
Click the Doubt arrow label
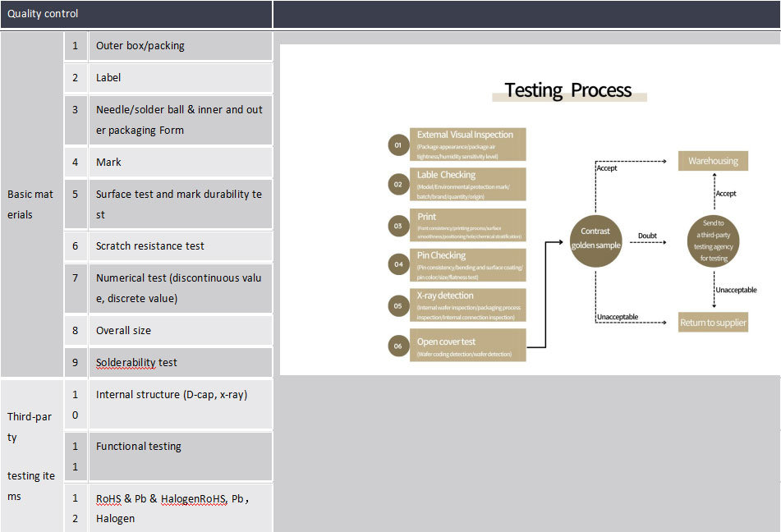click(x=647, y=236)
